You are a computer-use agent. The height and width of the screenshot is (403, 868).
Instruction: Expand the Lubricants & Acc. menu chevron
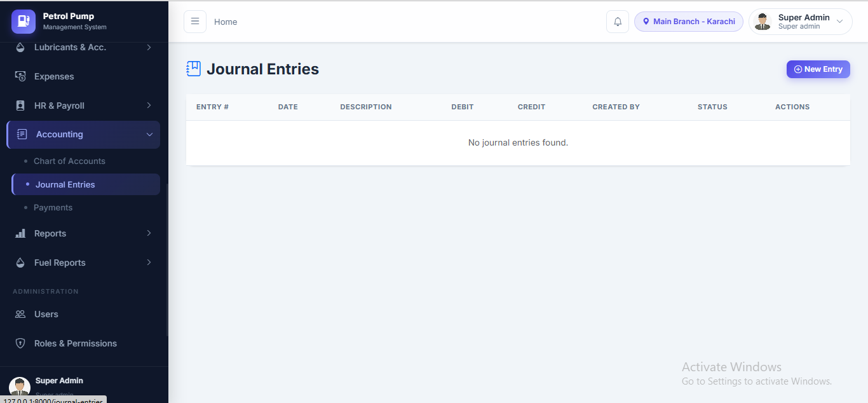point(149,47)
